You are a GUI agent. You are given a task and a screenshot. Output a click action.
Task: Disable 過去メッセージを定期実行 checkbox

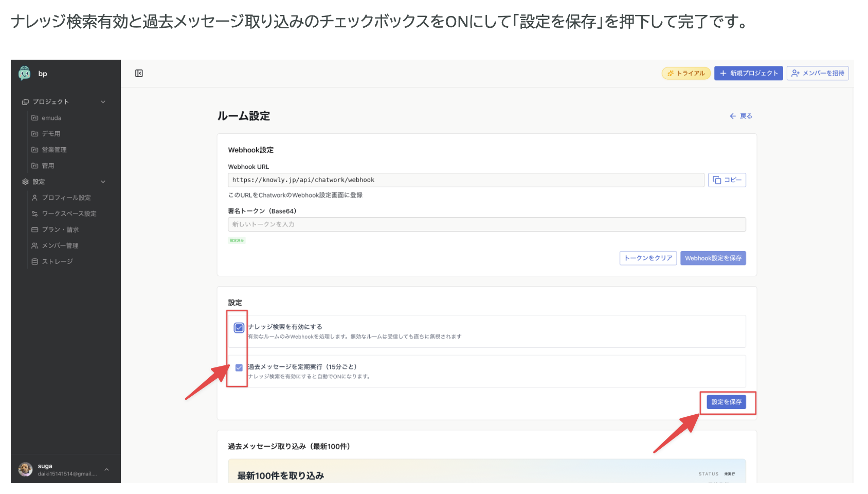click(239, 367)
